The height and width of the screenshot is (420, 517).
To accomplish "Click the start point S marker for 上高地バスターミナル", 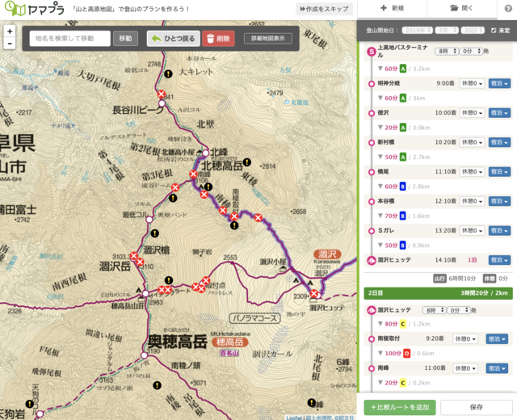I will point(372,52).
